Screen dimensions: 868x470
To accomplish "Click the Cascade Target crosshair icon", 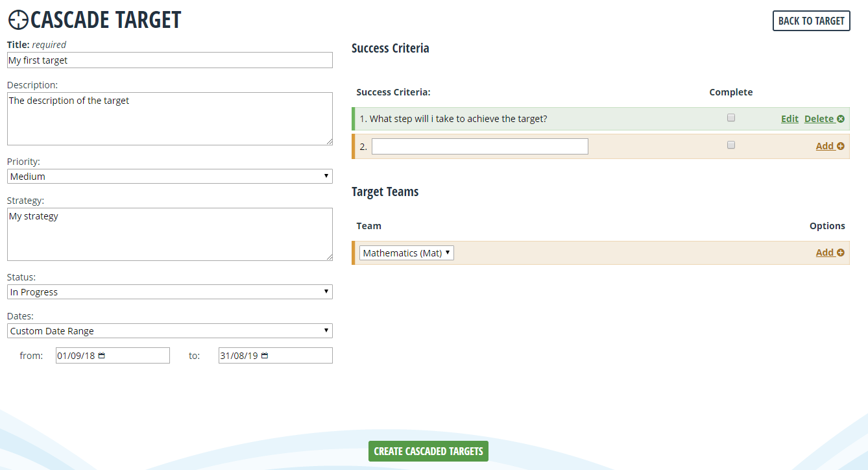I will coord(18,21).
